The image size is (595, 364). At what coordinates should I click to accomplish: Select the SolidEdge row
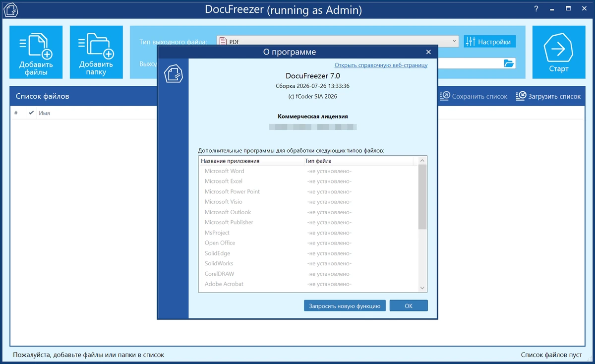click(x=308, y=253)
